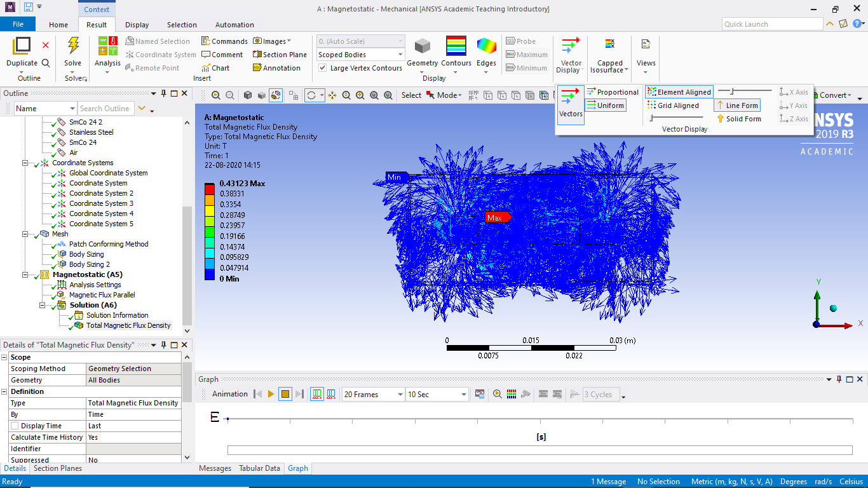Select Line Form vector style
868x488 pixels.
(737, 105)
